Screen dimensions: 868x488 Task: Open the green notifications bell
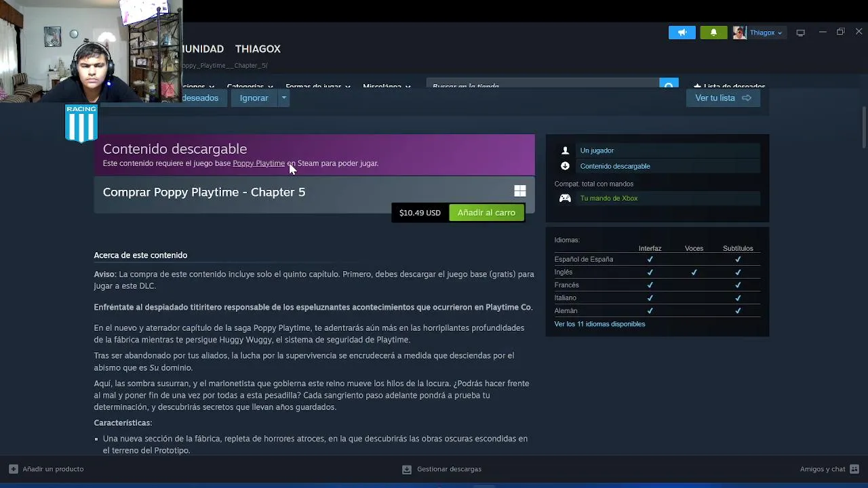point(713,33)
